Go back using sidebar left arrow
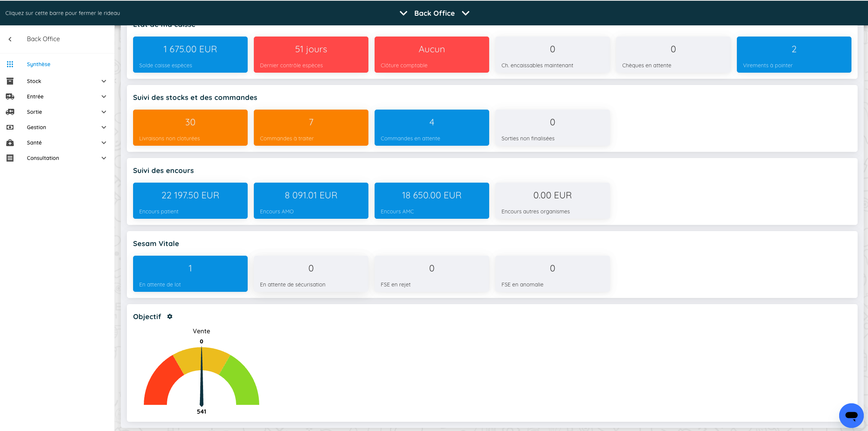The width and height of the screenshot is (868, 431). [x=10, y=39]
